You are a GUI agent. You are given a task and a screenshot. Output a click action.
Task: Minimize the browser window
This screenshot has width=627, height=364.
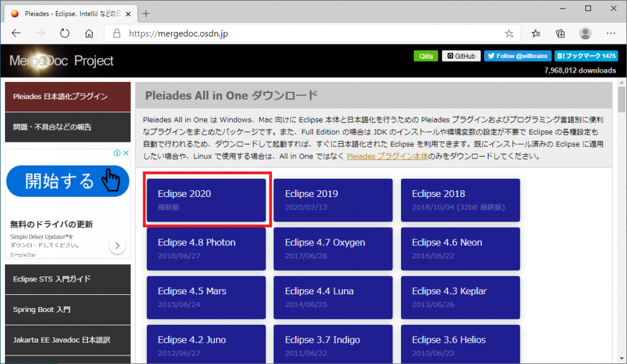563,9
